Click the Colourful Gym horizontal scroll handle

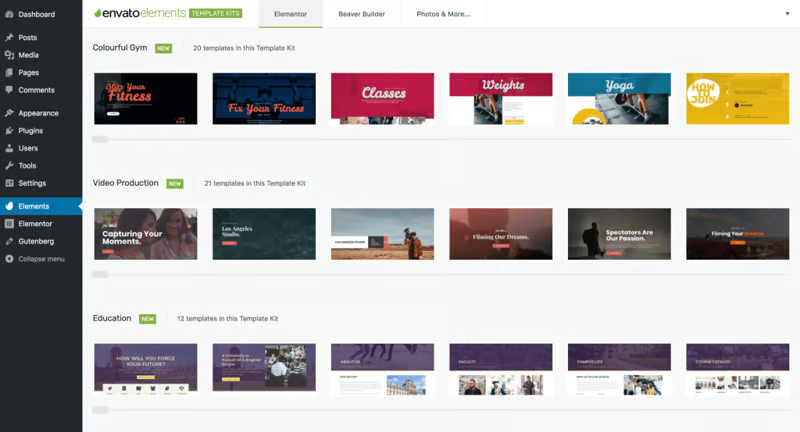click(100, 139)
